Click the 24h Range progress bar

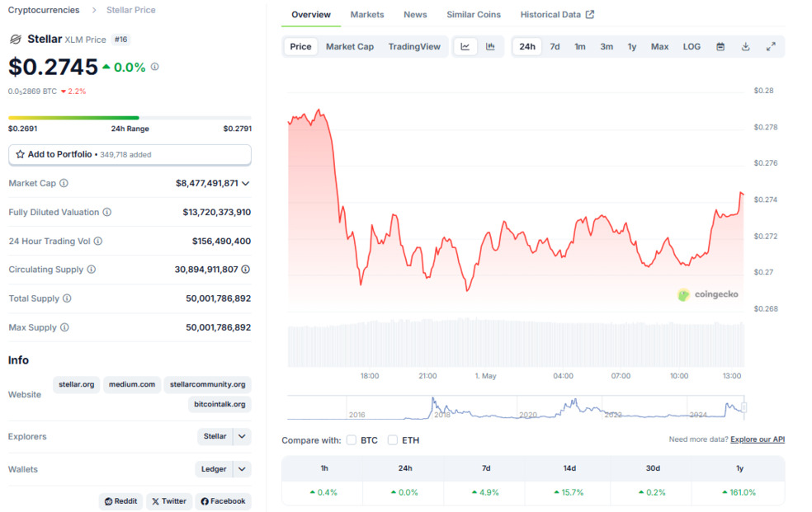click(130, 118)
